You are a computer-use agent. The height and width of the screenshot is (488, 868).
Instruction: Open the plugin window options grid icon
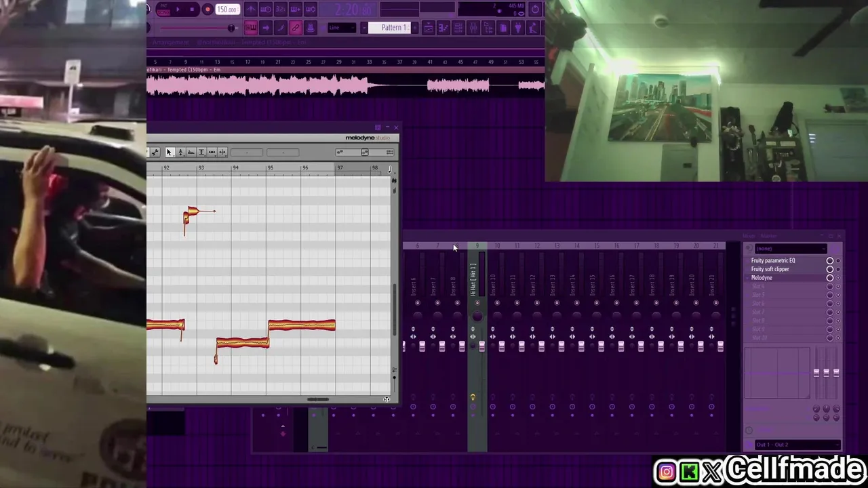[x=378, y=127]
